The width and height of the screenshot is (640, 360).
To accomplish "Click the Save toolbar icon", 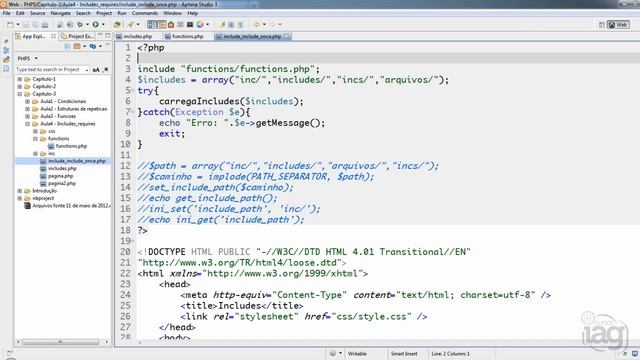I will [x=26, y=24].
